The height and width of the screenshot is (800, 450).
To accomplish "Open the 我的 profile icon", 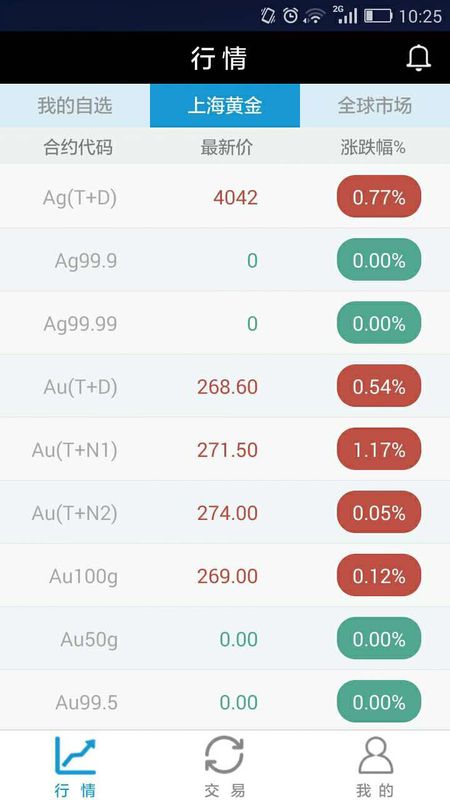I will [x=376, y=756].
